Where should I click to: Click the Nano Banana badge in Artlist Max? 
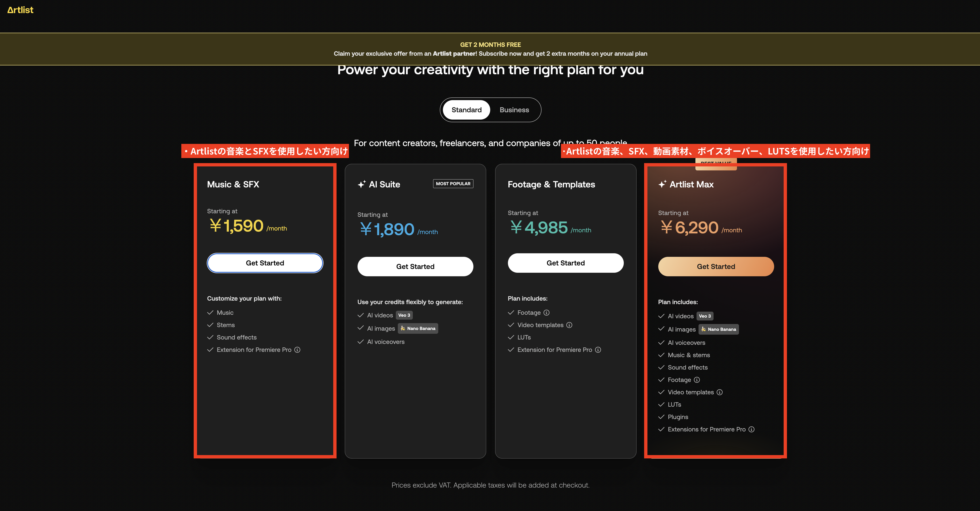tap(719, 329)
